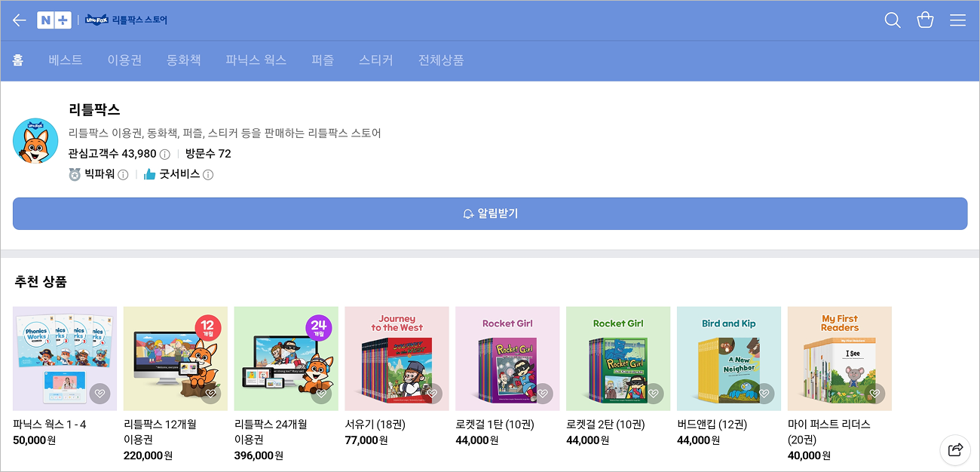Switch to the 베스트 tab
980x472 pixels.
tap(66, 60)
